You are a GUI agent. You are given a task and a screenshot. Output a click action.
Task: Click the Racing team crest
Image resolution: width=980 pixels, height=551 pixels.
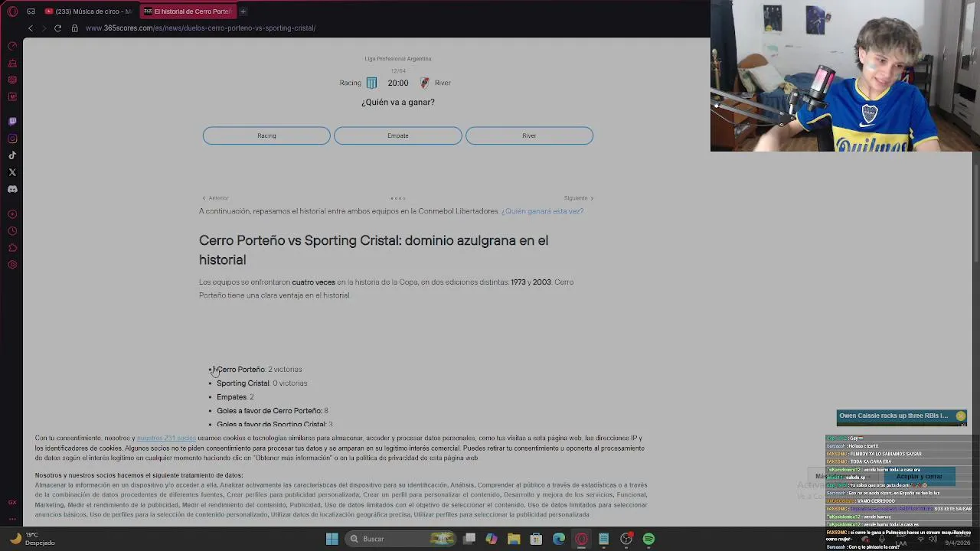tap(371, 83)
